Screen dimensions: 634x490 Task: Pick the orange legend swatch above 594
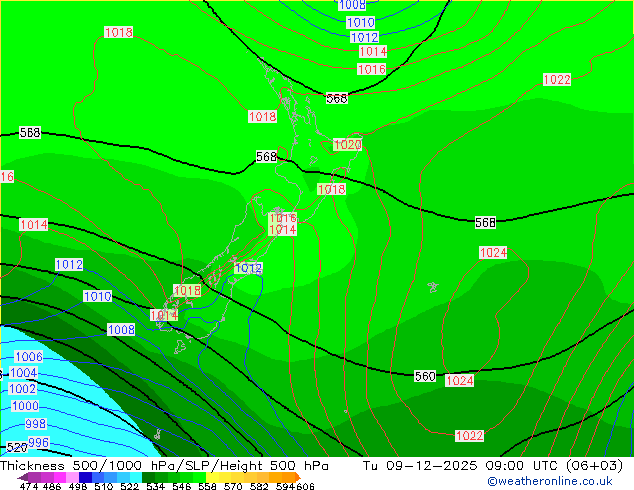coord(288,477)
